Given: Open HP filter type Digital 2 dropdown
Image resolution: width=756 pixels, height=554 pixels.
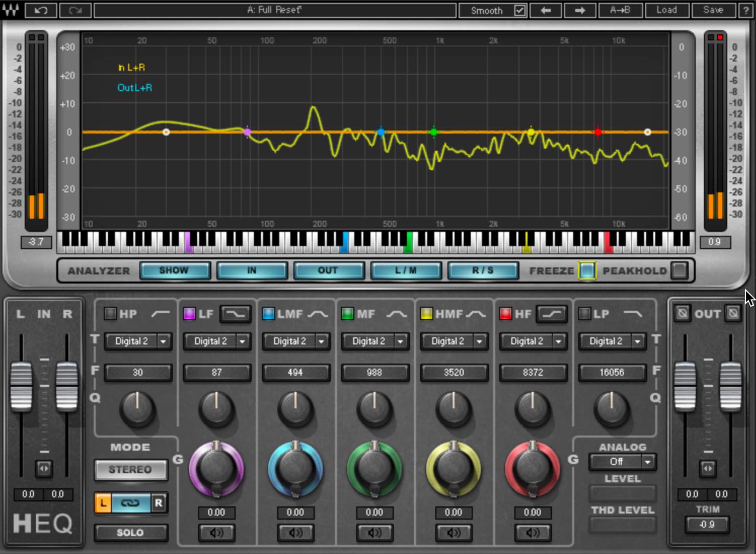Looking at the screenshot, I should 138,341.
